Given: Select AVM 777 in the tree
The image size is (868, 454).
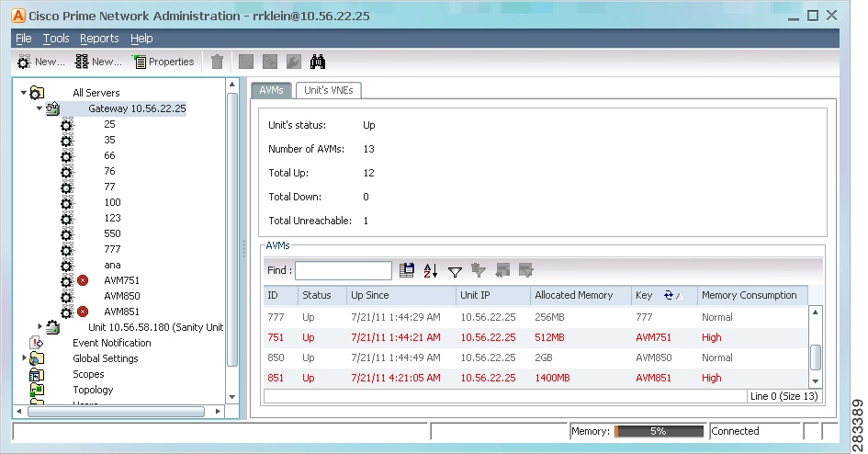Looking at the screenshot, I should pyautogui.click(x=112, y=249).
